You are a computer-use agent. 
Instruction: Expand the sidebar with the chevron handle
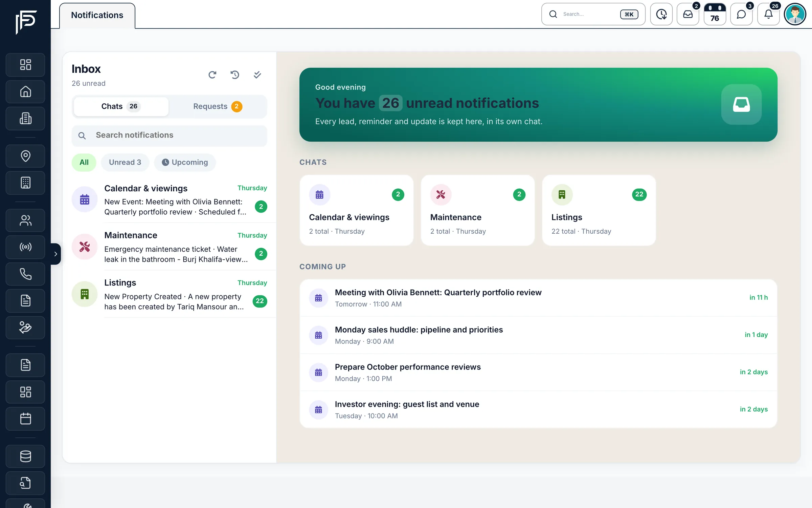coord(55,254)
